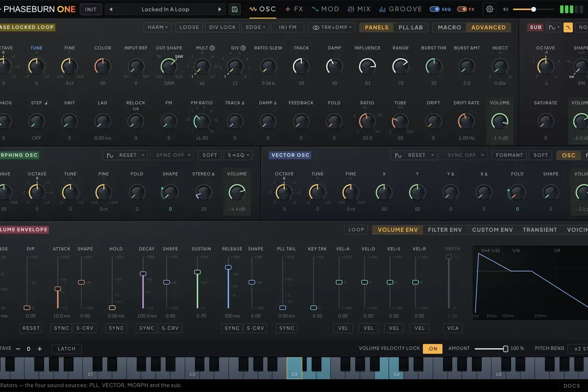Screen dimensions: 588x392
Task: Open Morphing OSC RESET dropdown
Action: click(x=125, y=155)
